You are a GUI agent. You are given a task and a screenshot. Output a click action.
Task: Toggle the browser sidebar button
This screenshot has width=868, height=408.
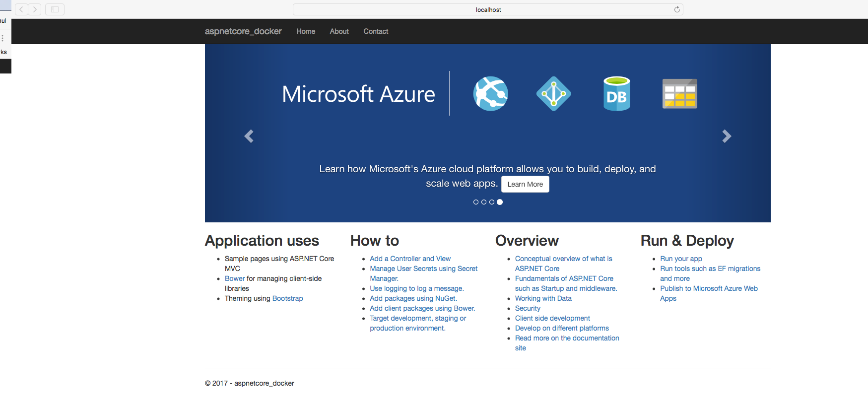(x=55, y=9)
